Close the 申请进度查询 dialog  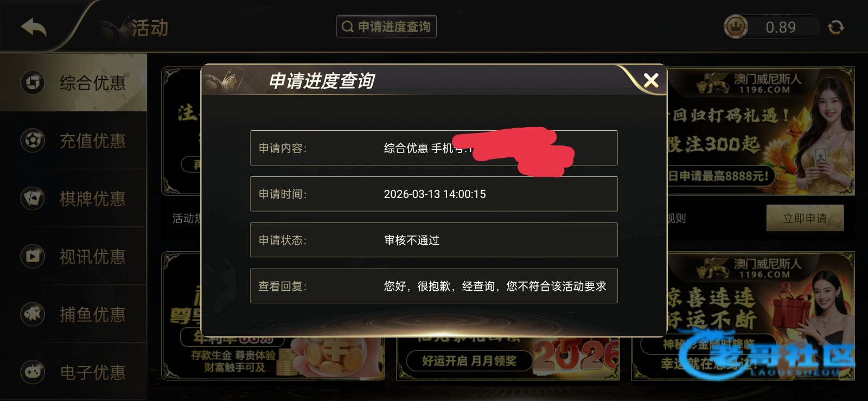click(650, 81)
